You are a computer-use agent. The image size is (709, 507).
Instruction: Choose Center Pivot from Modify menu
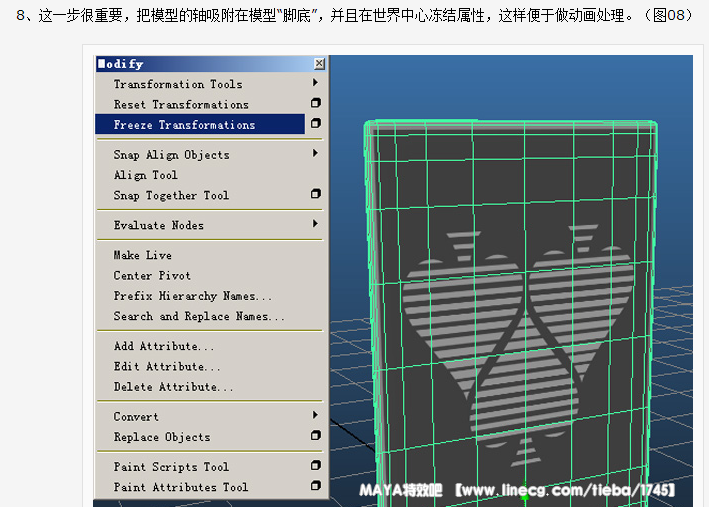(152, 276)
